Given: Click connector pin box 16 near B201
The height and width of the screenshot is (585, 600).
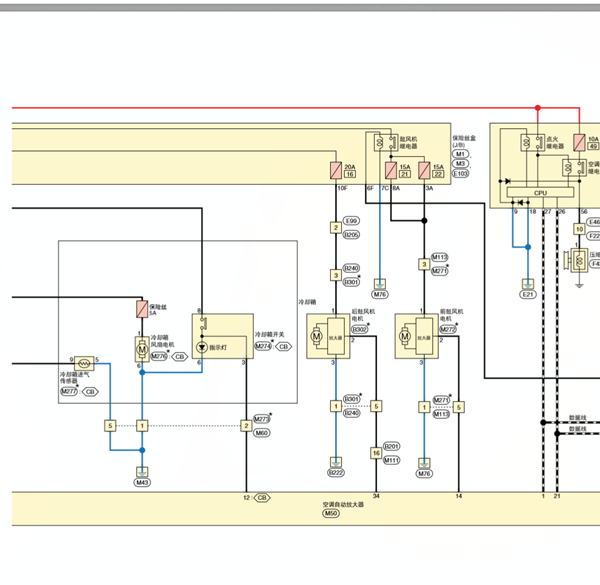Looking at the screenshot, I should tap(376, 453).
